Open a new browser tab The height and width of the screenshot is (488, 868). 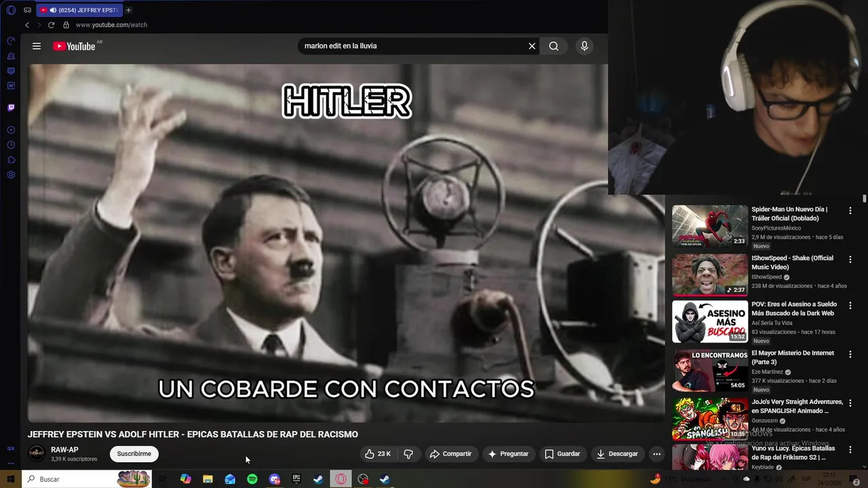pos(128,10)
